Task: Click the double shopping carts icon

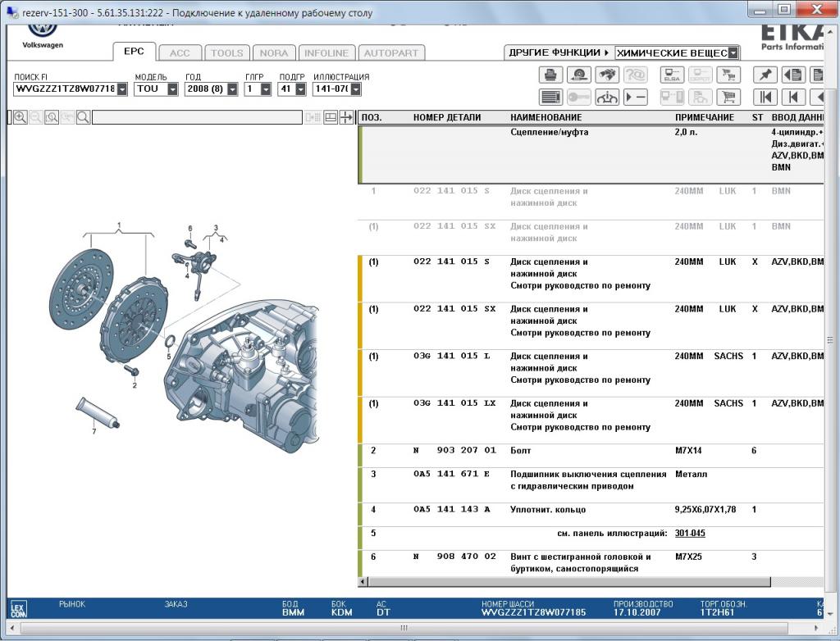Action: pos(728,75)
